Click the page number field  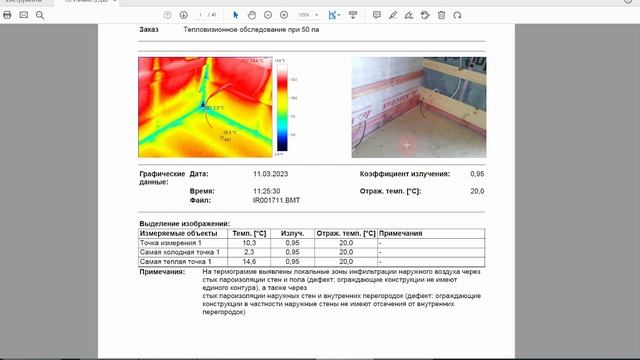point(200,15)
